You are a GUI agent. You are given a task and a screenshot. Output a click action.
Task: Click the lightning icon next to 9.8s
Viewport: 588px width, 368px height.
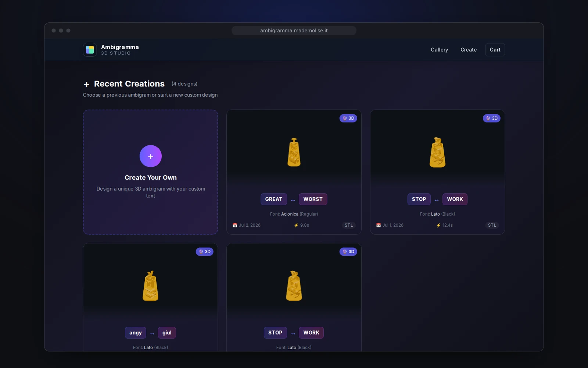296,225
